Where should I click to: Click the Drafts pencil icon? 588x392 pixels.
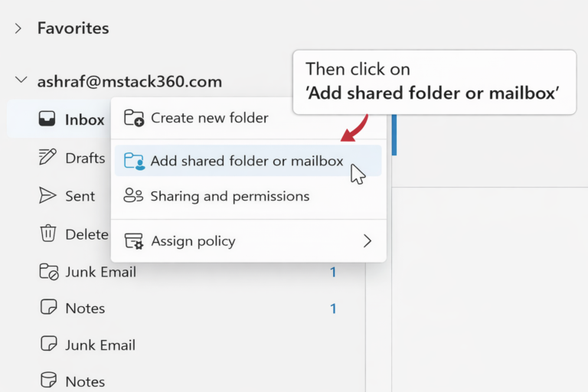(x=47, y=158)
